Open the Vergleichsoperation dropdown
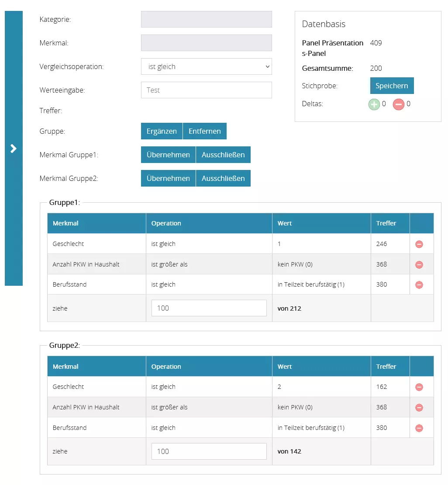 click(x=206, y=66)
